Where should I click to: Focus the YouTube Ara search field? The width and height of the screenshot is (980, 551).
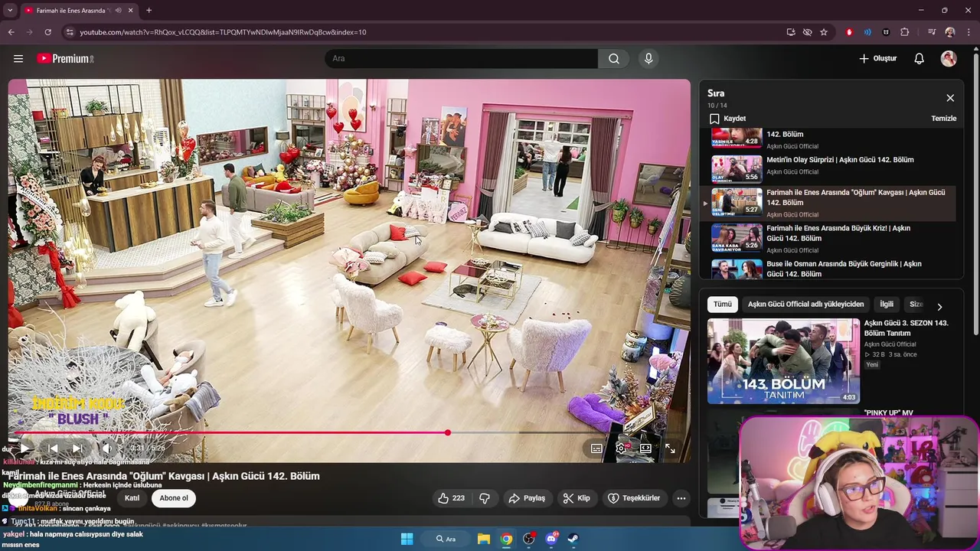click(461, 58)
